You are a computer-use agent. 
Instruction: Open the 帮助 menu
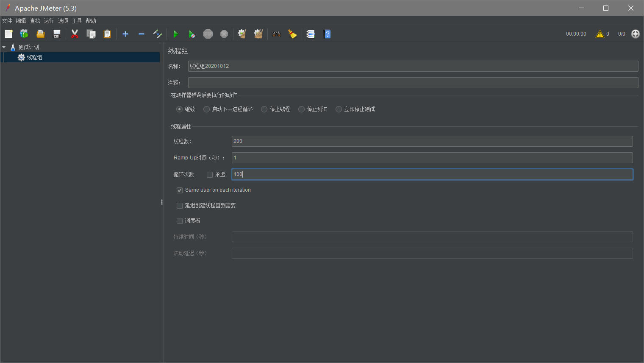[91, 21]
